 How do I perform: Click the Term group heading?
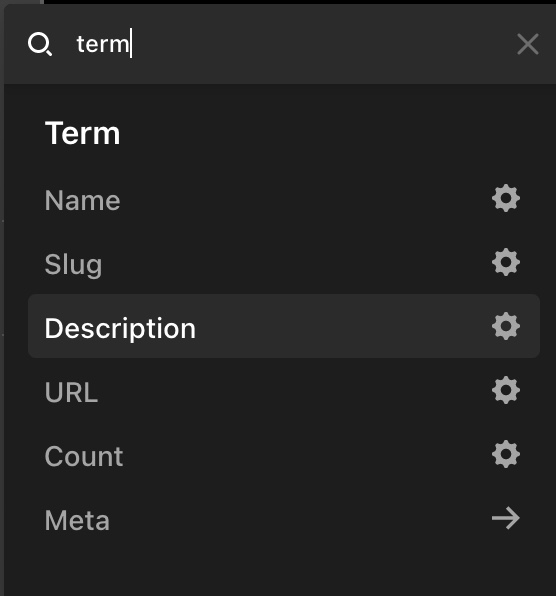coord(82,133)
